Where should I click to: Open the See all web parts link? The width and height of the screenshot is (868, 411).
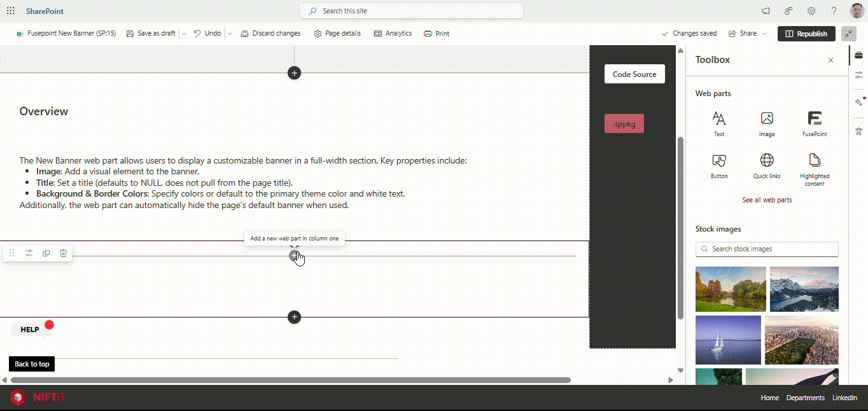[x=767, y=200]
